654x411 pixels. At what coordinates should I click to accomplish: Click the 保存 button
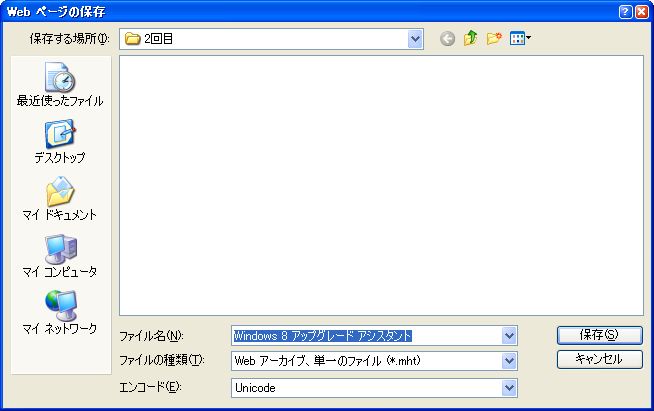(x=599, y=335)
